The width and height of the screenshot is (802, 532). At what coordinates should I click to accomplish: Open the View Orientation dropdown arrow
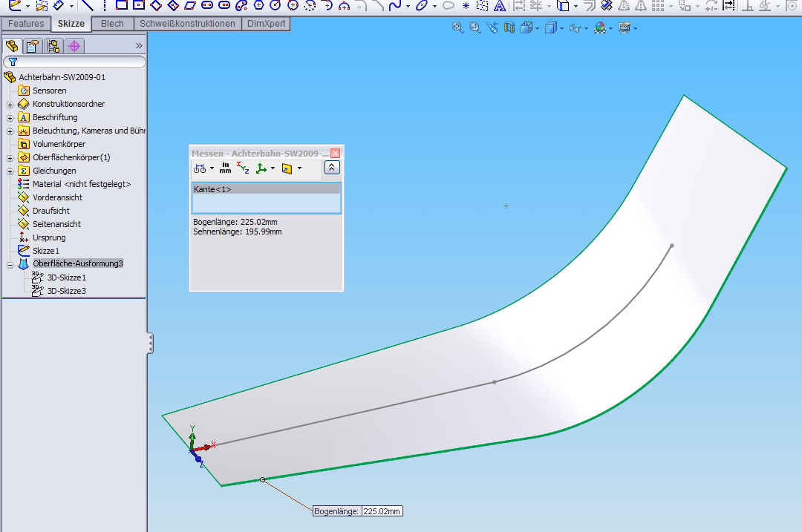tap(537, 28)
